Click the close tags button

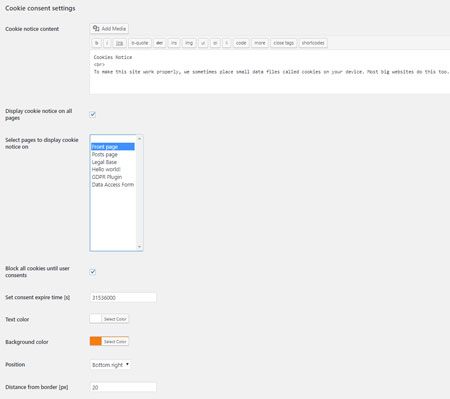tap(283, 43)
